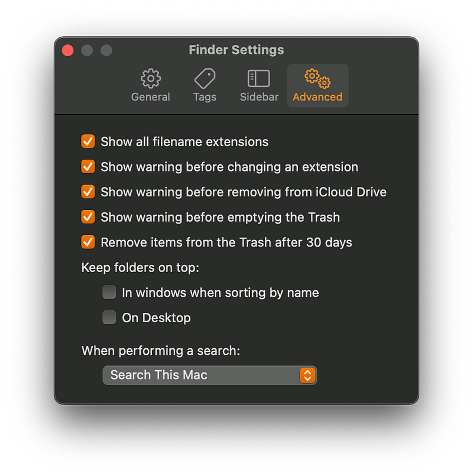Switch to the Tags tab

(x=204, y=97)
